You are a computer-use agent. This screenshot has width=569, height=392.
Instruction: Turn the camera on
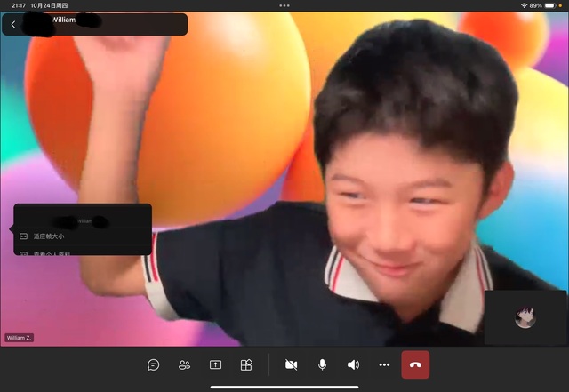pyautogui.click(x=291, y=364)
